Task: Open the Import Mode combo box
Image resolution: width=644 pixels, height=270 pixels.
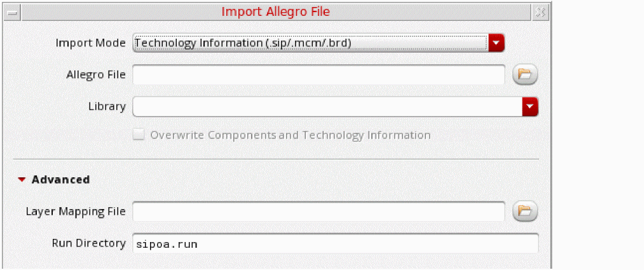Action: (x=310, y=43)
